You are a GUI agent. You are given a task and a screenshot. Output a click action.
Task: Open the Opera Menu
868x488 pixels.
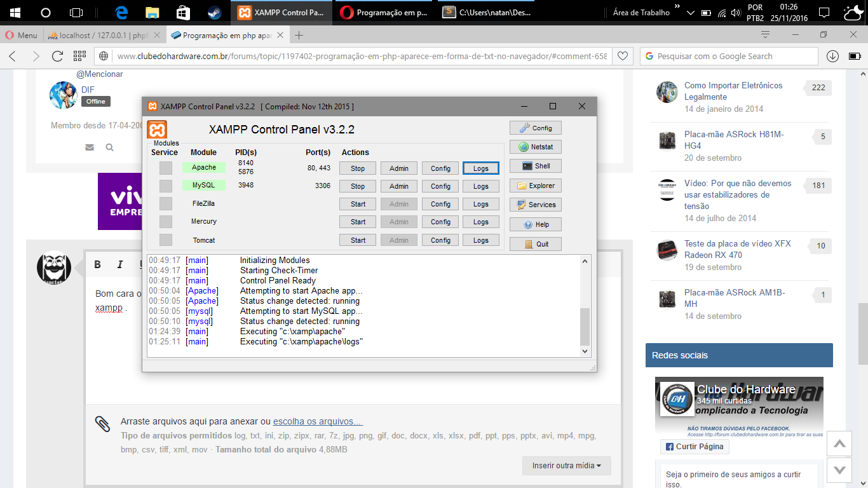[x=22, y=35]
